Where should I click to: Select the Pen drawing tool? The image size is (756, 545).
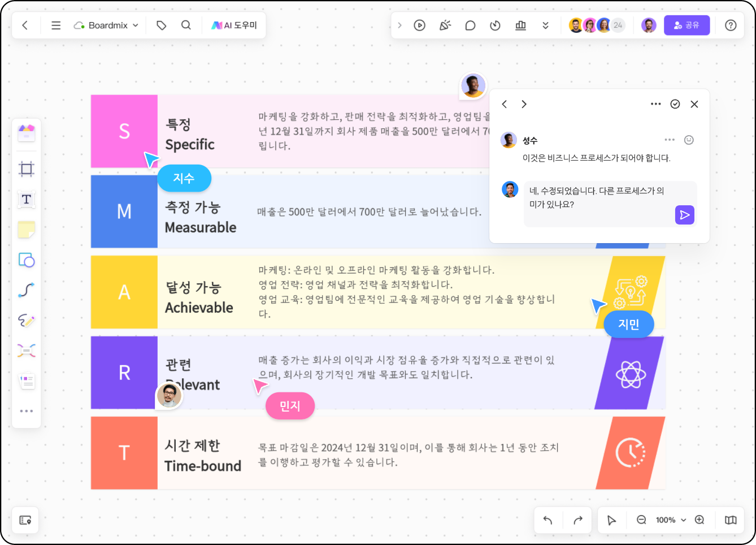pyautogui.click(x=27, y=321)
